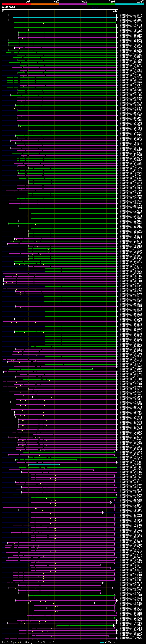Select hit label UniRef100_B8A3N8
This screenshot has height=644, width=146.
click(x=131, y=613)
